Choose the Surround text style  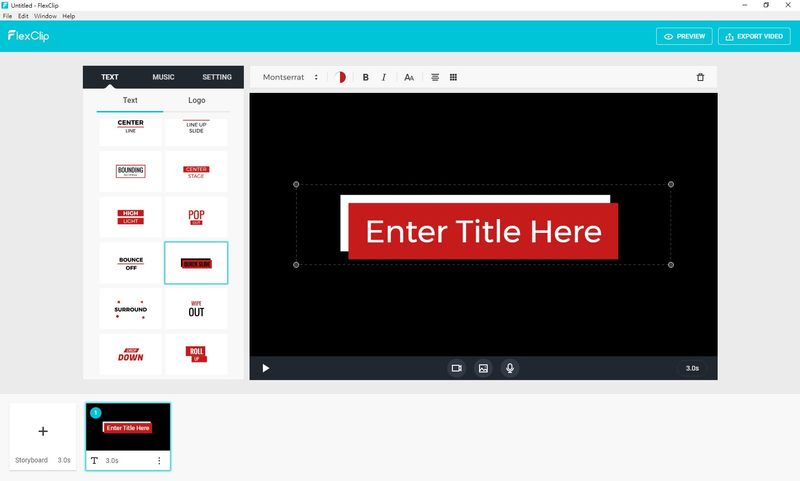[131, 309]
